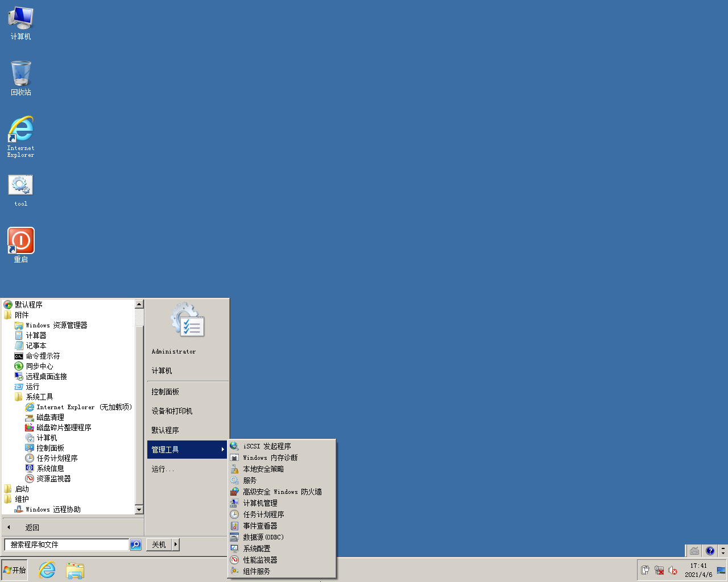
Task: Click the search magnifier icon in Start menu
Action: point(135,544)
